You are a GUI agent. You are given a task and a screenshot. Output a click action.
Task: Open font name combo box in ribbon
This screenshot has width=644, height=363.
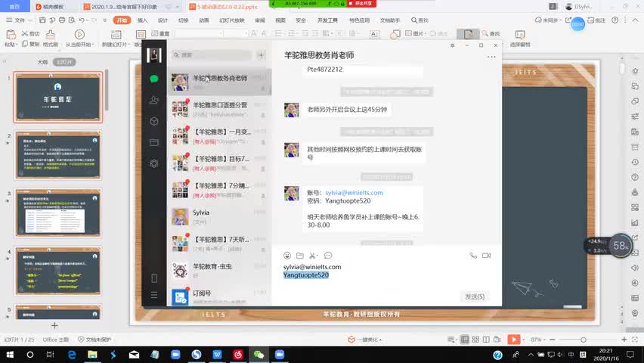200,33
